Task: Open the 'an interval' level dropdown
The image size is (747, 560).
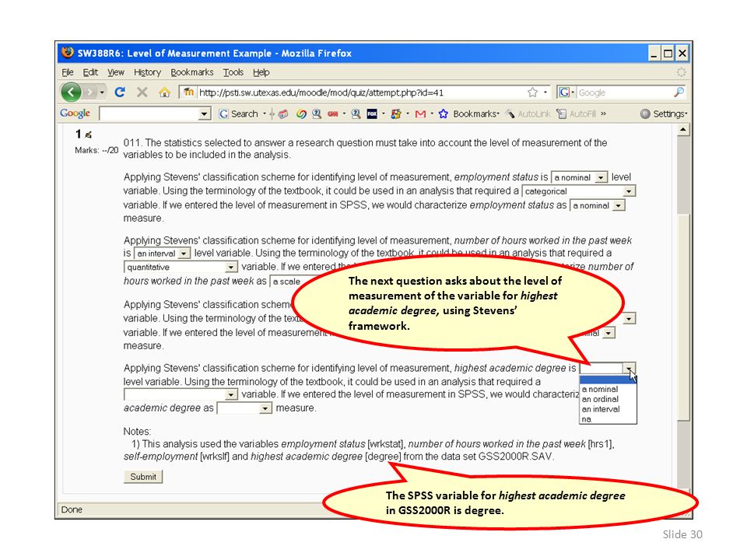Action: point(162,254)
